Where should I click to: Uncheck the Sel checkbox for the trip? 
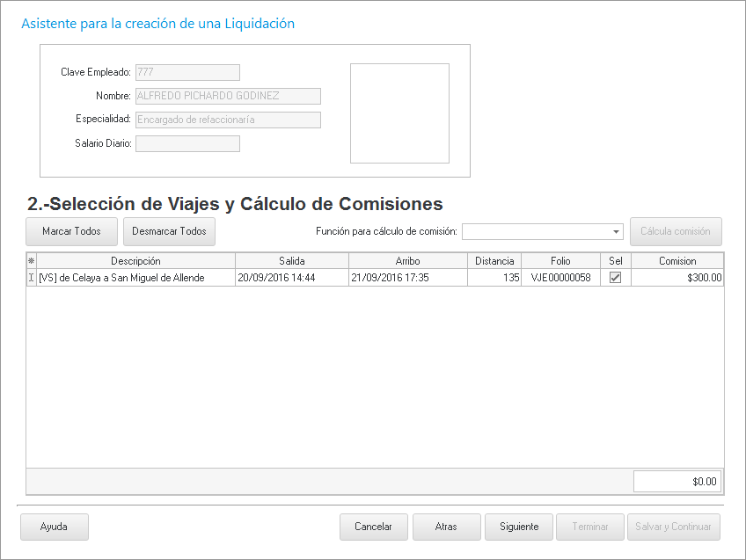point(615,277)
